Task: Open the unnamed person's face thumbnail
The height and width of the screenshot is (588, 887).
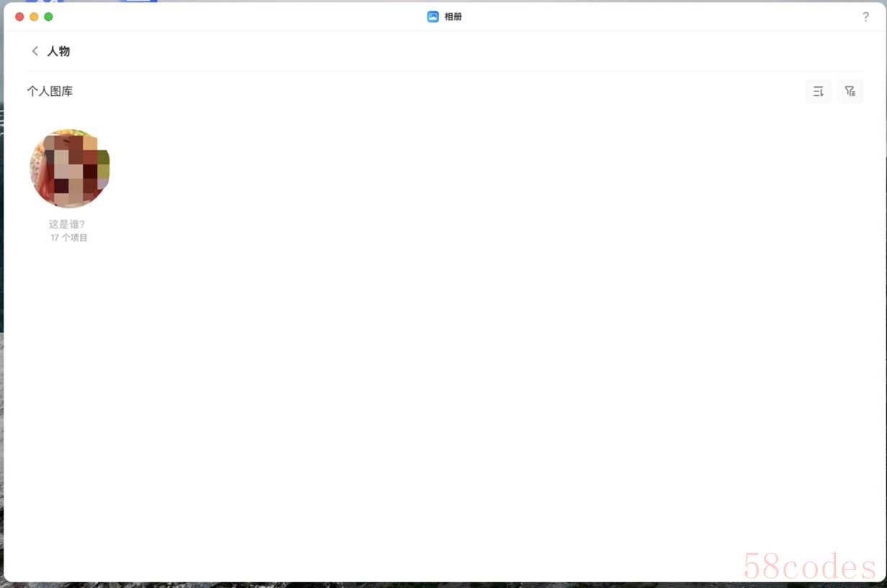Action: coord(69,168)
